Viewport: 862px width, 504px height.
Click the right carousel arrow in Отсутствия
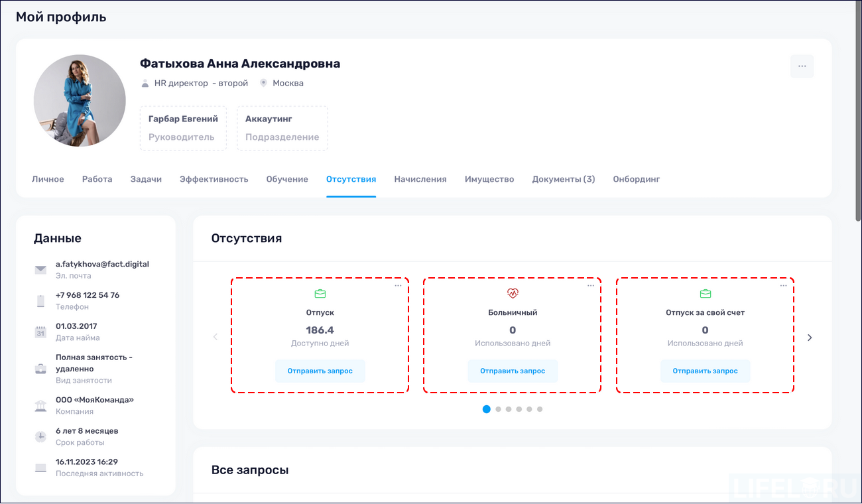(x=810, y=337)
